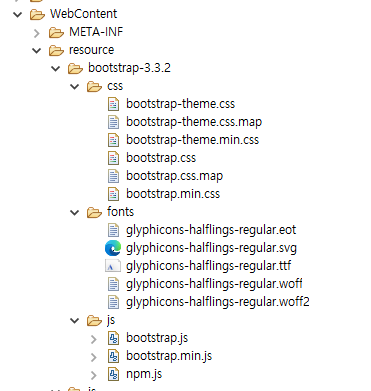
Task: Select the file name glyphicons-halflings-regular.ttf
Action: tap(209, 266)
